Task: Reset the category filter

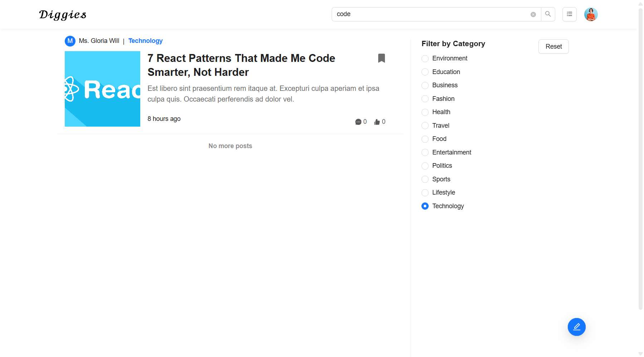Action: (x=553, y=47)
